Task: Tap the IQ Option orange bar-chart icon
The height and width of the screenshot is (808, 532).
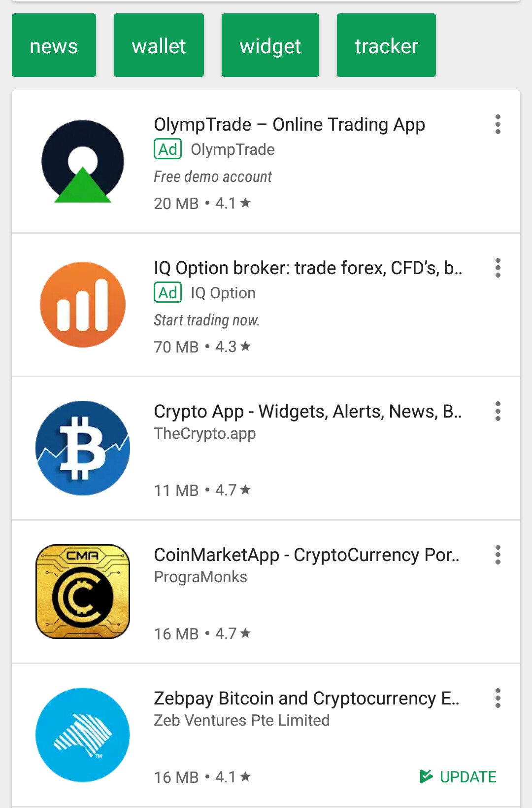Action: click(83, 305)
